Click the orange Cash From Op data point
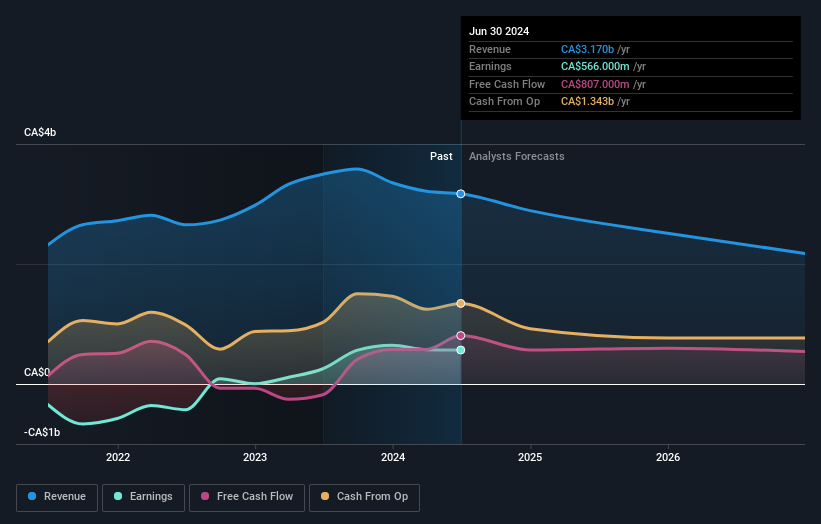Viewport: 821px width, 524px height. [461, 303]
